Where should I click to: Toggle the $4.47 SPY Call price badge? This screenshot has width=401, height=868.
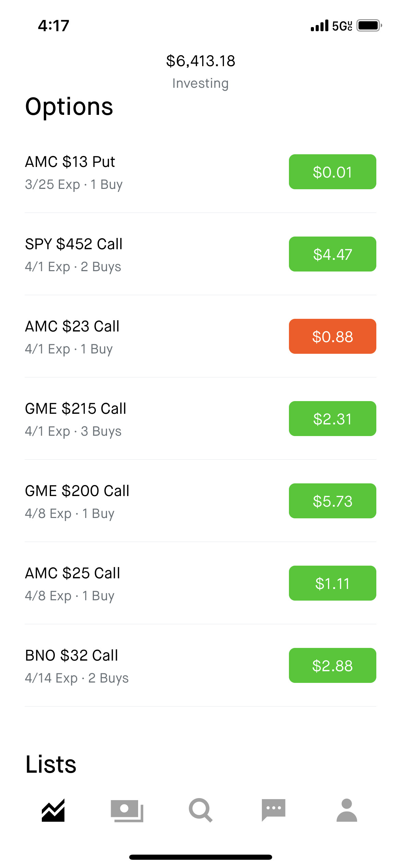(332, 254)
